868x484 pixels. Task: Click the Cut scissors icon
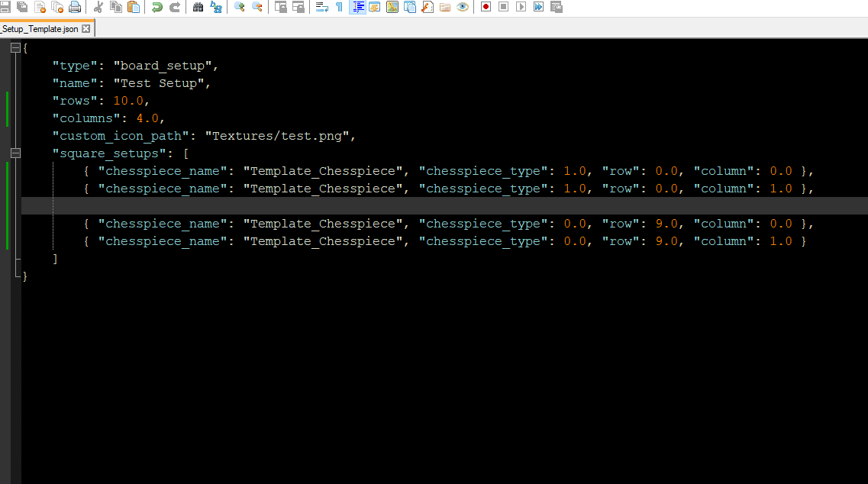click(x=98, y=7)
